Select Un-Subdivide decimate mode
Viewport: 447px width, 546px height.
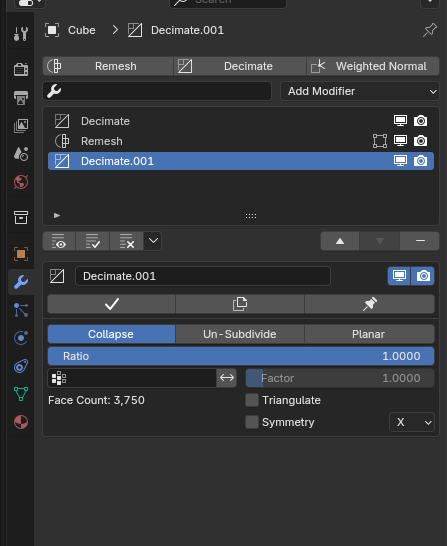click(x=240, y=334)
